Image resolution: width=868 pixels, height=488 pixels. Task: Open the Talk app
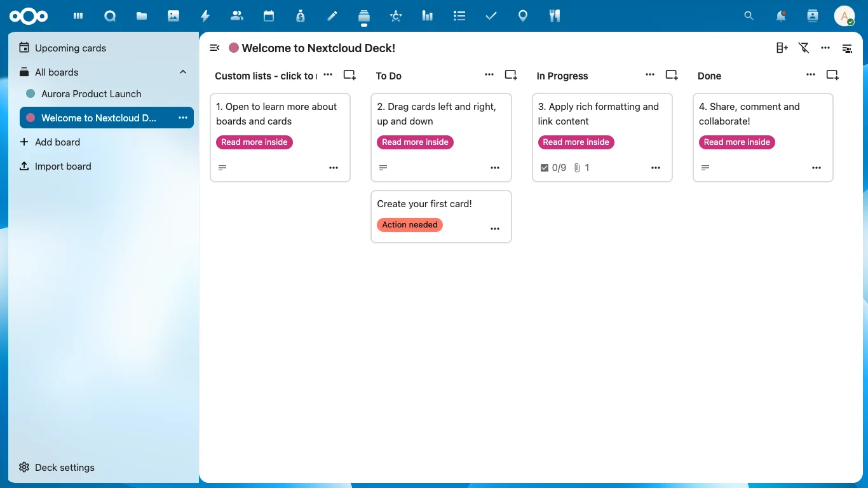click(x=110, y=16)
